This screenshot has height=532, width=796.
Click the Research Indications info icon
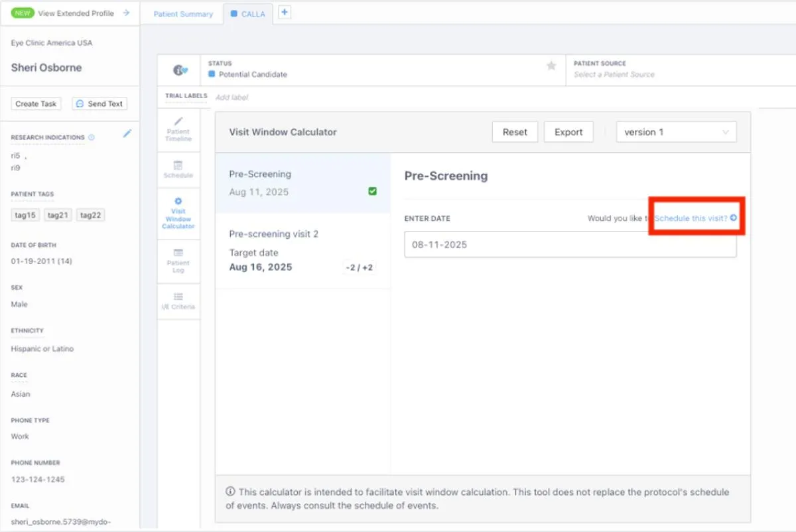[x=92, y=138]
